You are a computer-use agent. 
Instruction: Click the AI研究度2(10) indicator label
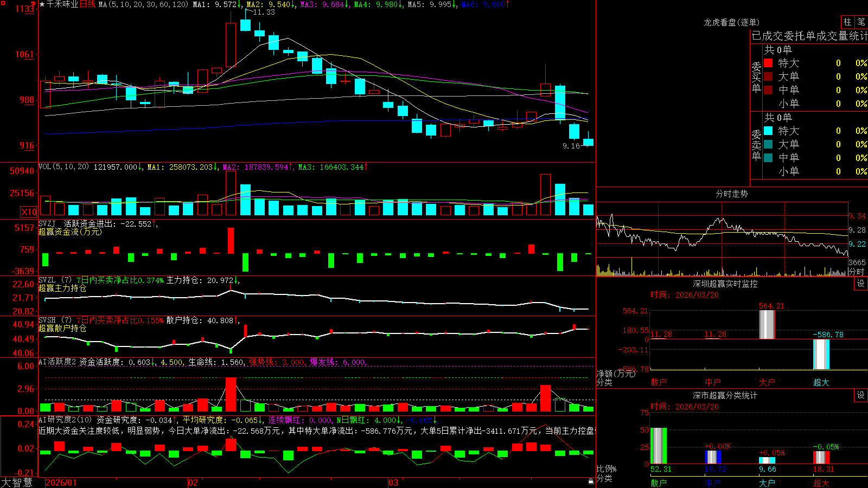click(66, 420)
